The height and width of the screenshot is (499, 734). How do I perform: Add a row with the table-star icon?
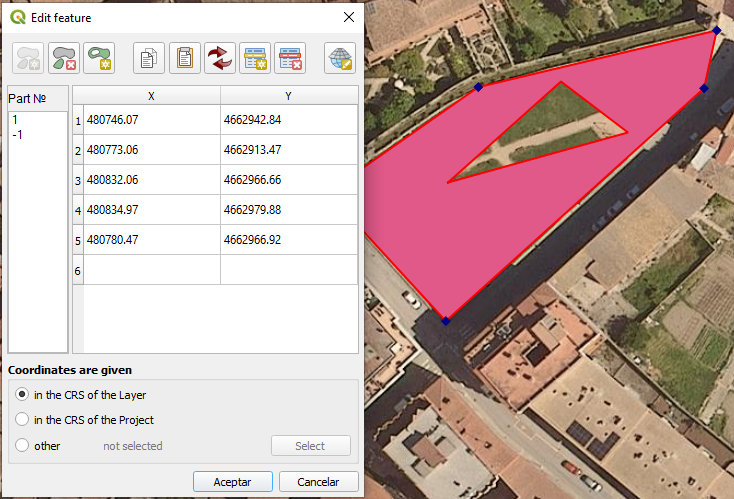pos(254,58)
